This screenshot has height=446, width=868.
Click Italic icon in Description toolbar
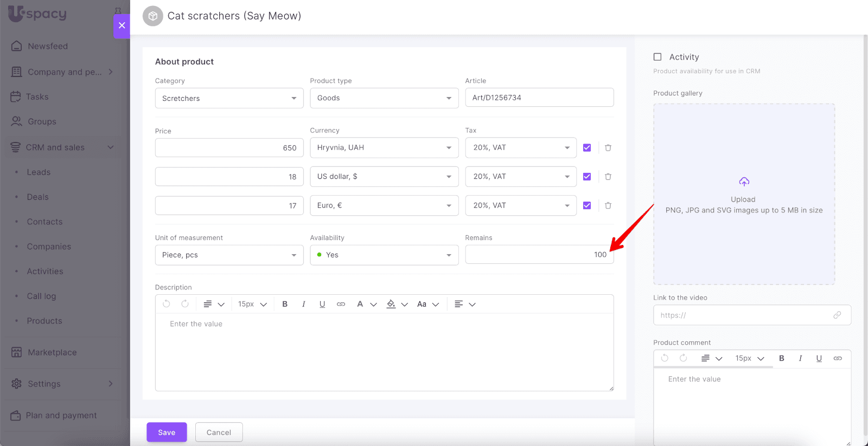pos(303,304)
